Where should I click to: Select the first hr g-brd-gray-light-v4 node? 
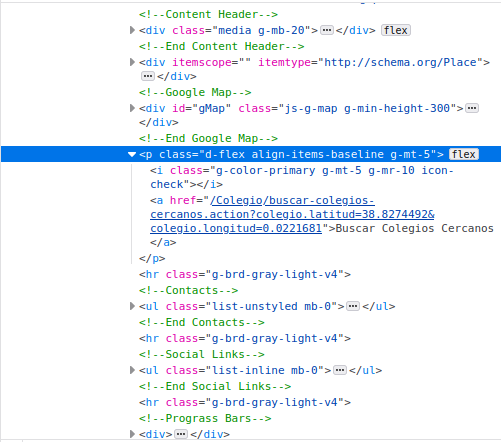click(x=245, y=274)
